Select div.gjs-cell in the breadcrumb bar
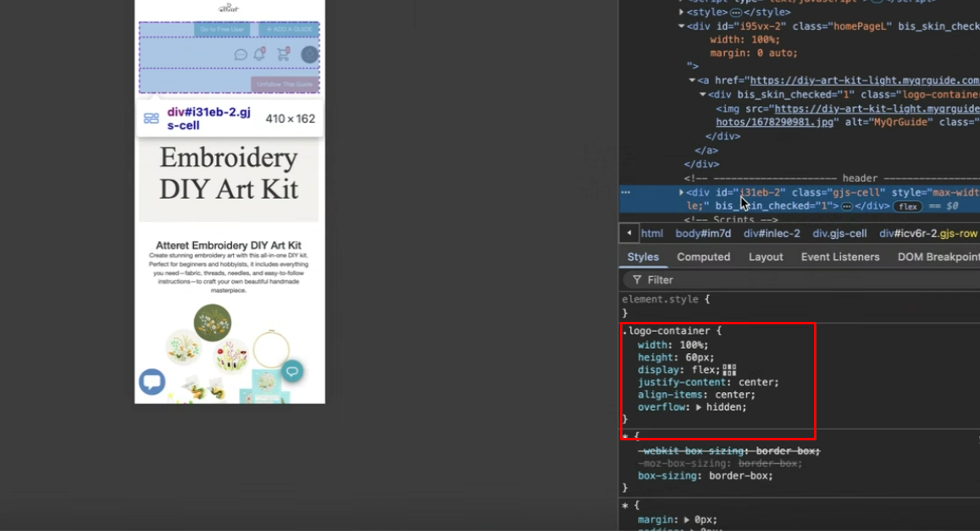The height and width of the screenshot is (531, 980). point(839,234)
